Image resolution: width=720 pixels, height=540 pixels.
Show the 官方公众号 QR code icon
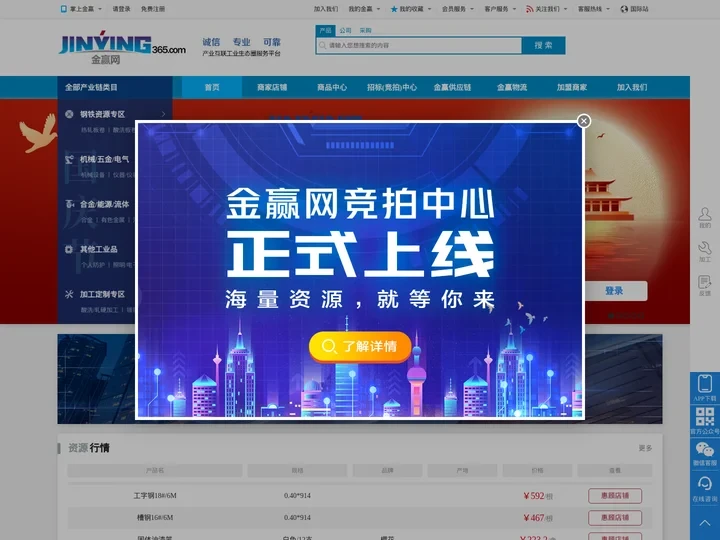coord(705,416)
